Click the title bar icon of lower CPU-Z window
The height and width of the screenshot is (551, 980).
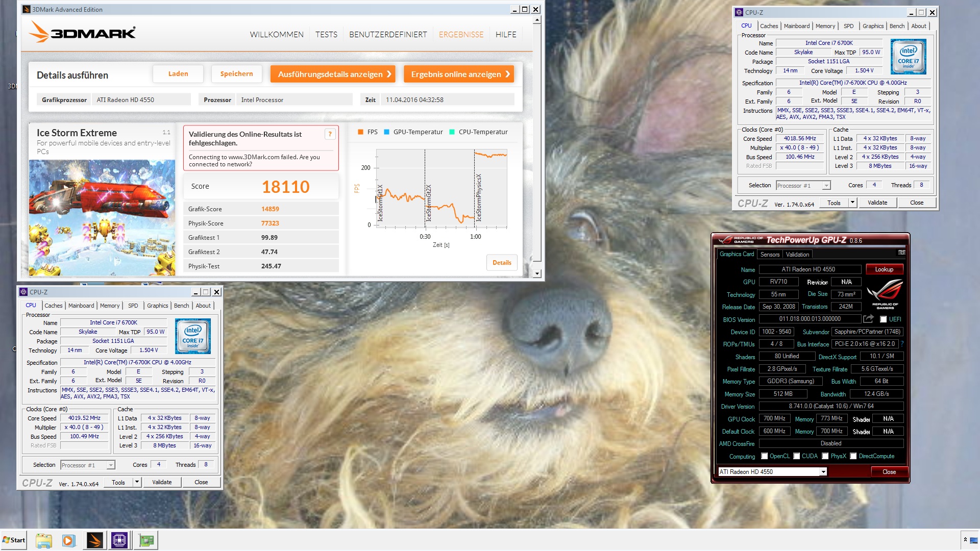23,292
